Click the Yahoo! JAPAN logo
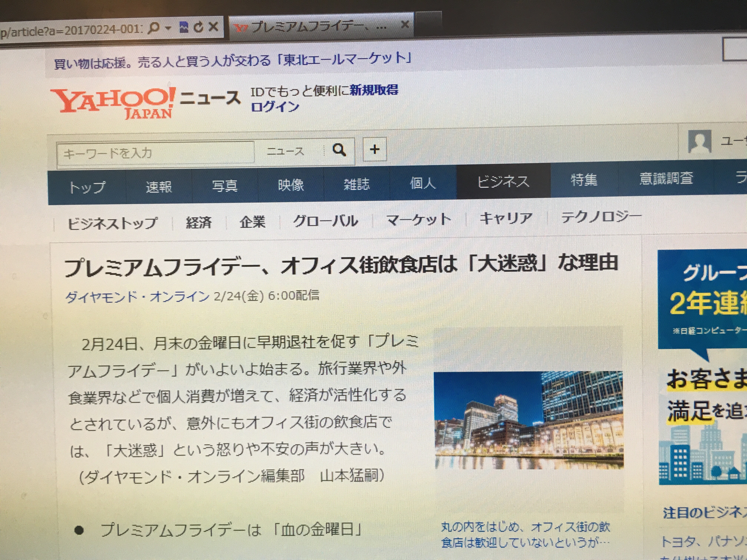The image size is (747, 560). (113, 103)
